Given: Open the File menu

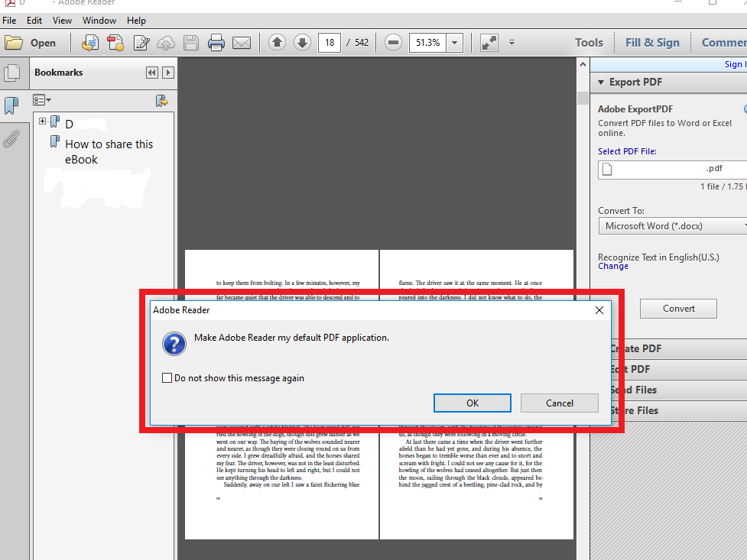Looking at the screenshot, I should [x=9, y=21].
